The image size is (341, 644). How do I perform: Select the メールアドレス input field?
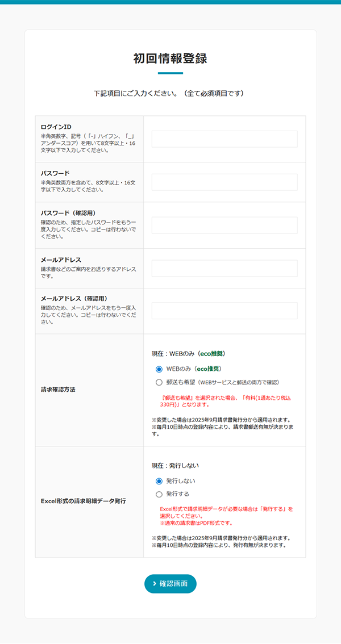[x=224, y=268]
